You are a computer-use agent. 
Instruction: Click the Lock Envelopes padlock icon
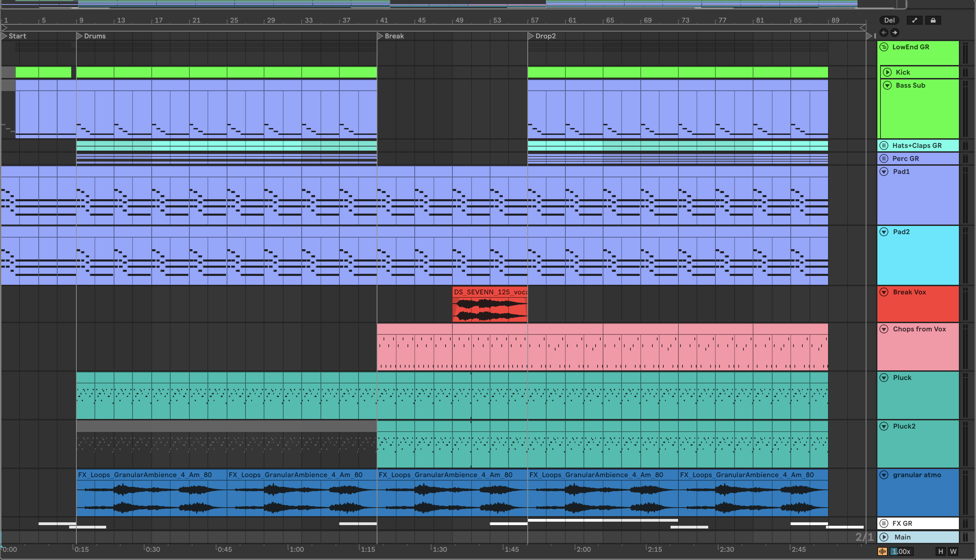933,21
